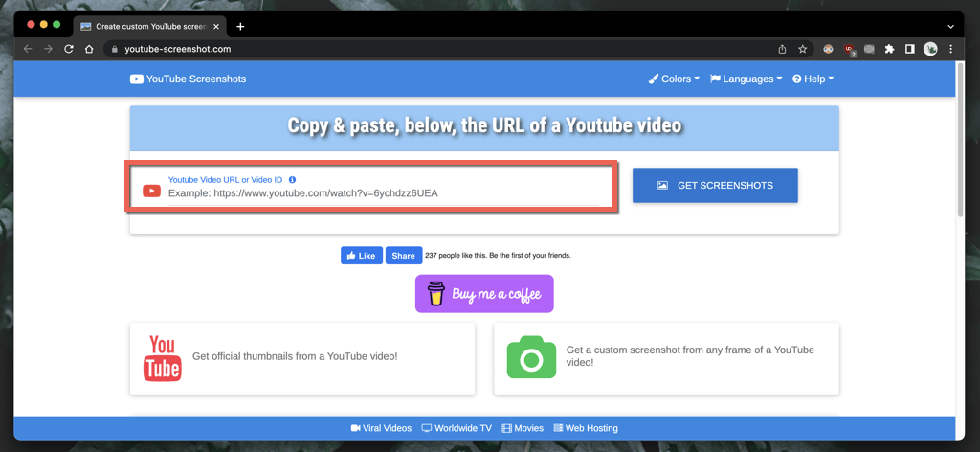
Task: Click the Get official thumbnails text
Action: (295, 356)
